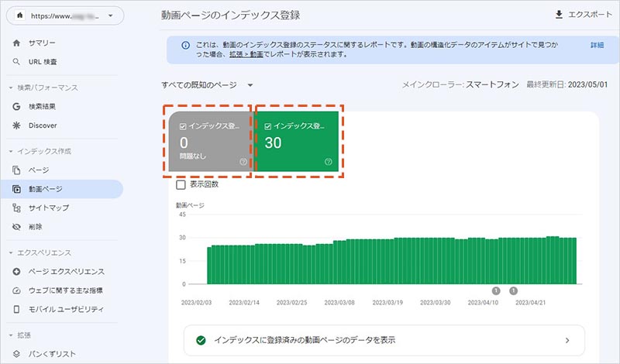Click the help icon on green card
Screen dimensions: 620x364
(329, 162)
